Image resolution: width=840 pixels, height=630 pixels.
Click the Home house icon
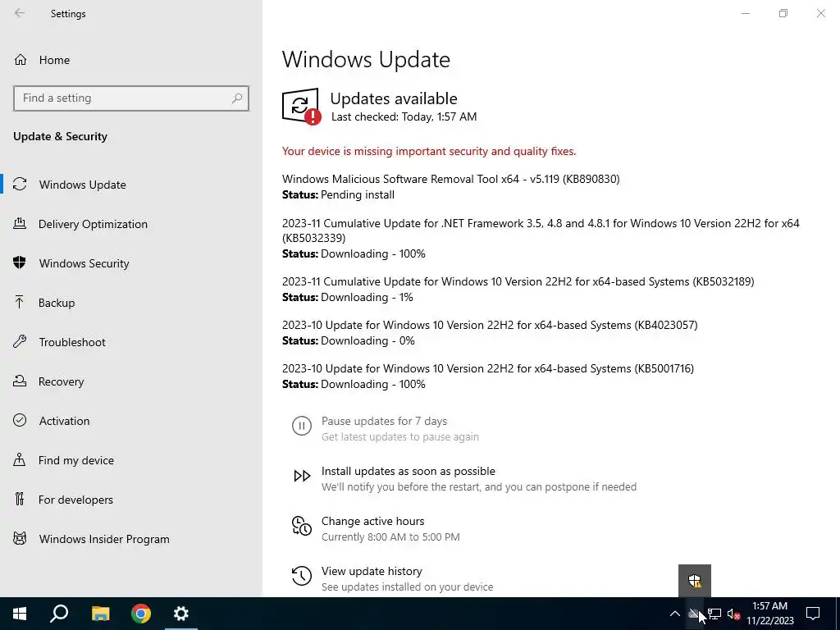tap(21, 60)
